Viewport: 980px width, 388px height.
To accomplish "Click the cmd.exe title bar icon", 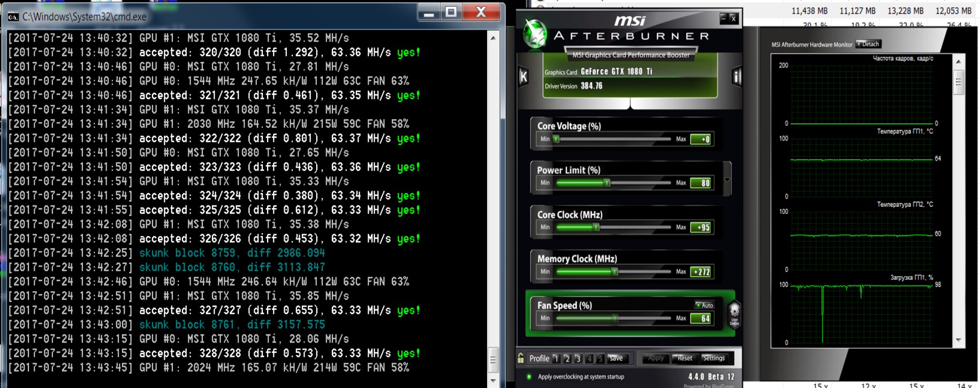I will 13,17.
